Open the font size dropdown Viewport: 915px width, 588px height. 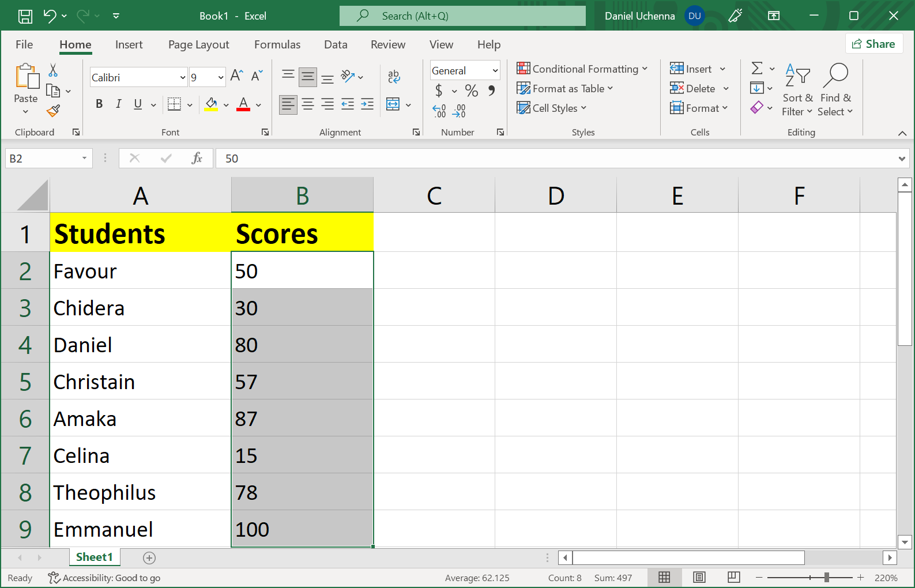click(221, 77)
